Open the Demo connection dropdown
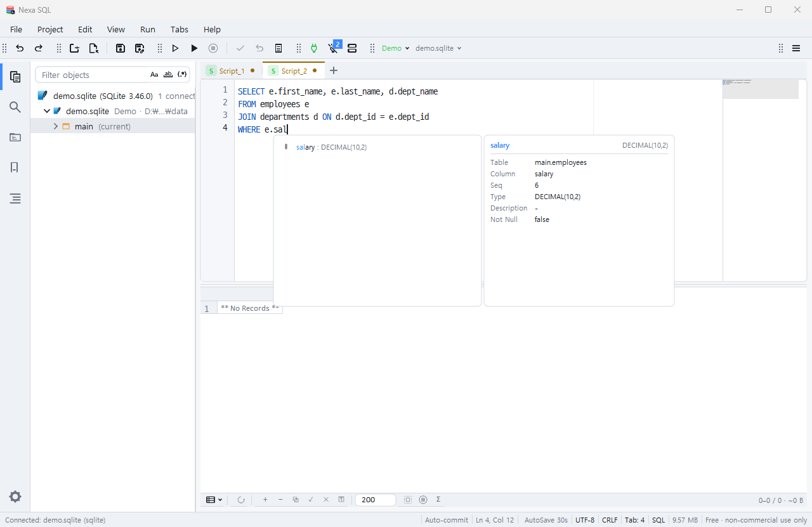Screen dimensions: 812x527 [x=395, y=48]
